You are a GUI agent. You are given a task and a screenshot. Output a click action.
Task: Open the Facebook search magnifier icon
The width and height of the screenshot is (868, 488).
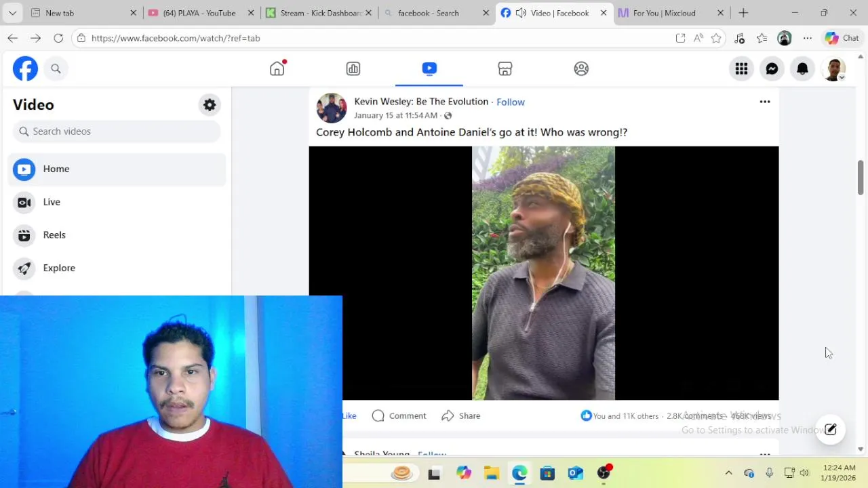pyautogui.click(x=56, y=68)
